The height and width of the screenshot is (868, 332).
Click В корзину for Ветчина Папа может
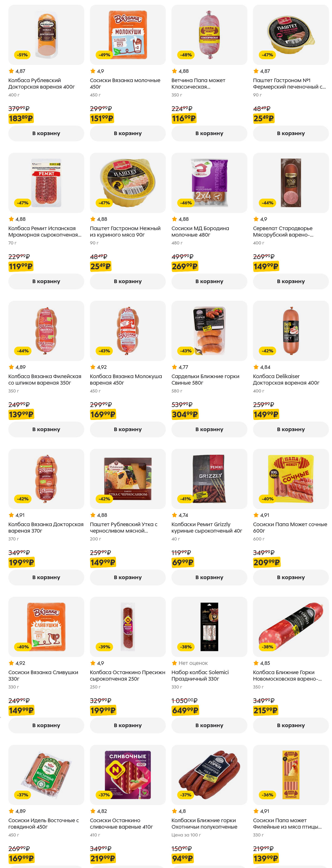pos(209,133)
